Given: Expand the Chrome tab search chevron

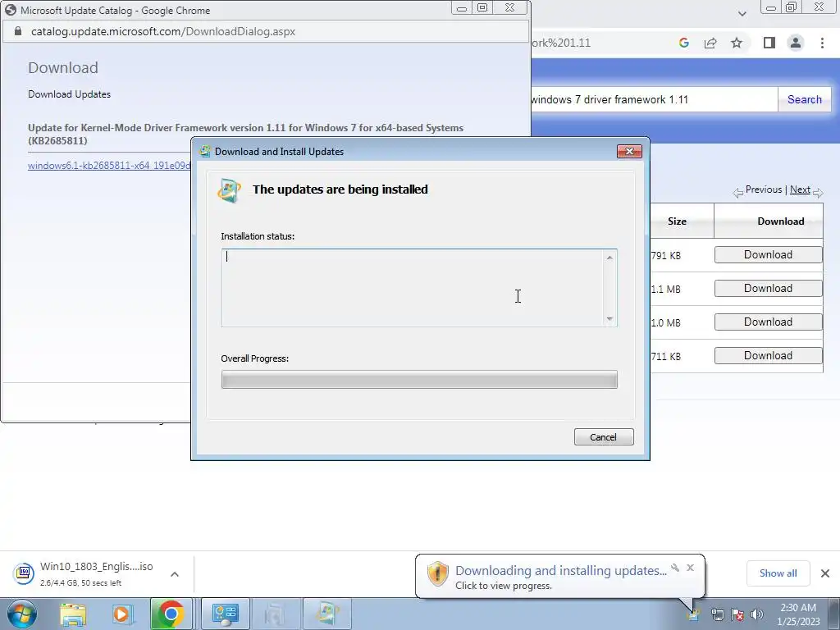Looking at the screenshot, I should [742, 13].
